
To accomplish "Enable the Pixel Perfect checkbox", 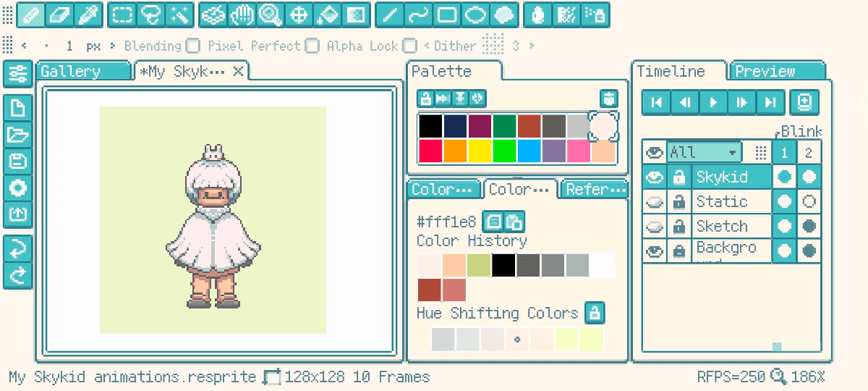I will (312, 46).
